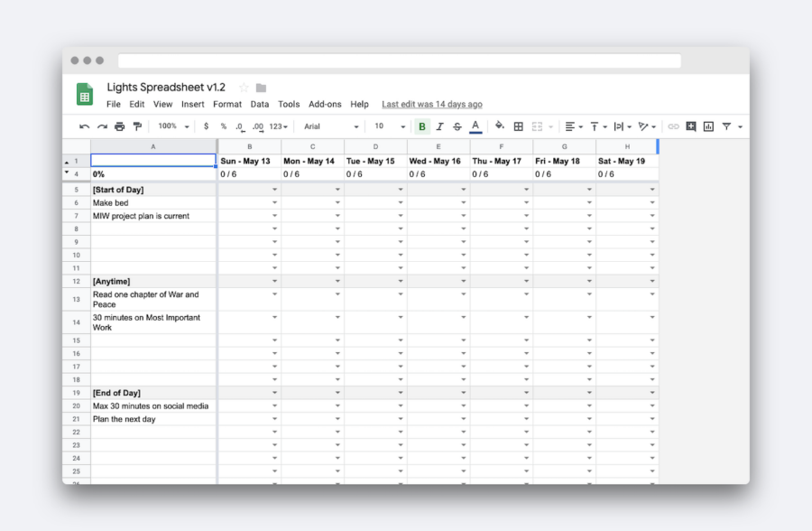Screen dimensions: 812x531
Task: Toggle italic formatting button
Action: point(440,126)
